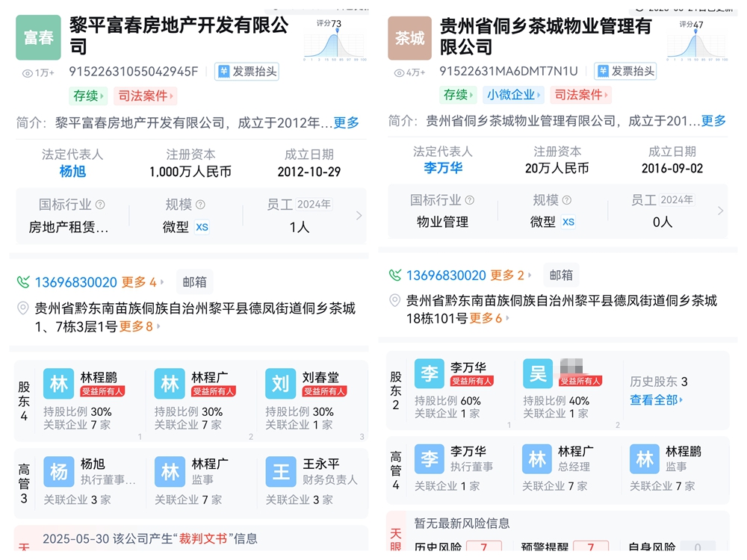
Task: Select the 高管 3 section label
Action: [x=24, y=484]
